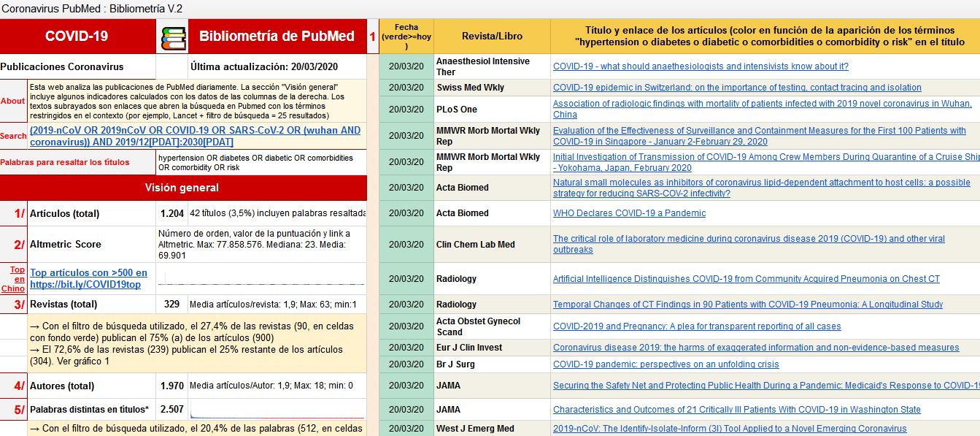Open the PubMed search query link
Image resolution: width=980 pixels, height=436 pixels.
coord(195,136)
